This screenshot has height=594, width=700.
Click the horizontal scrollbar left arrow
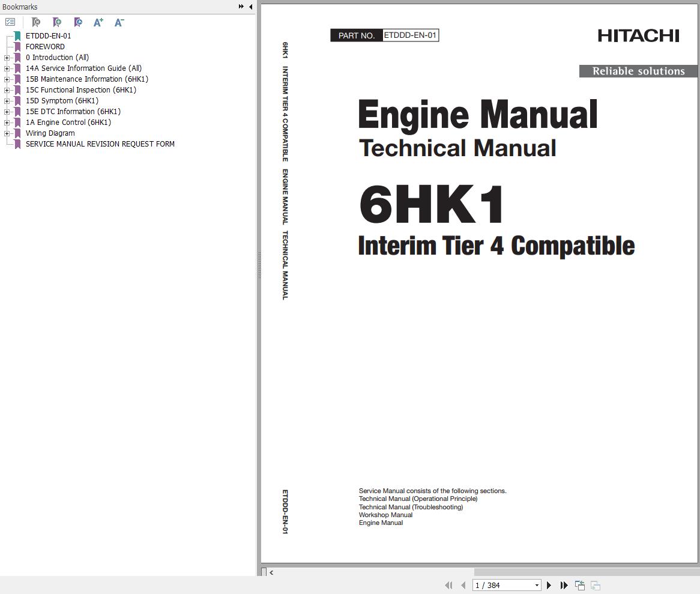click(271, 572)
